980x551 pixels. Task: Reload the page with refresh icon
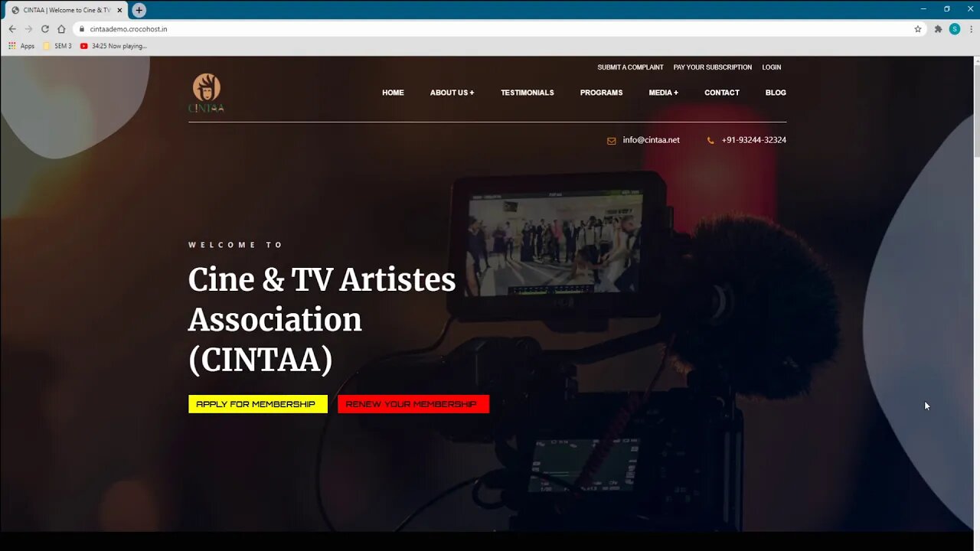pos(45,29)
